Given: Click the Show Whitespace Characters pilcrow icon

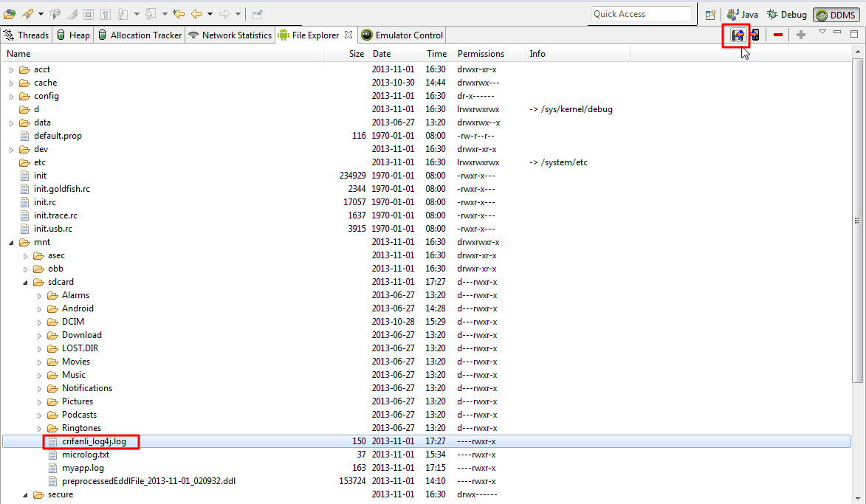Looking at the screenshot, I should pos(105,14).
